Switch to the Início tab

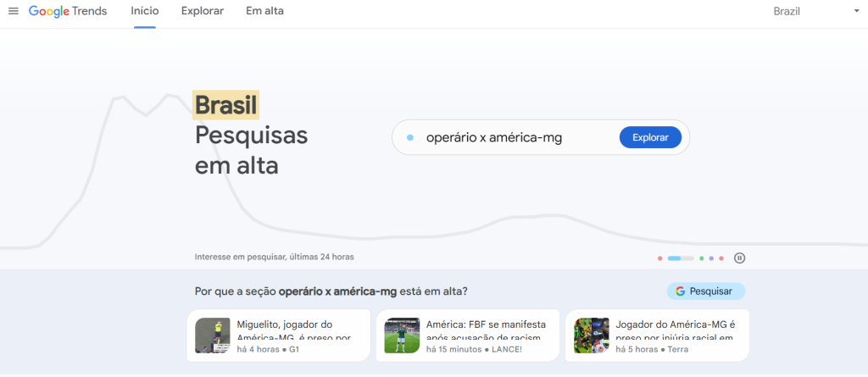click(x=144, y=11)
